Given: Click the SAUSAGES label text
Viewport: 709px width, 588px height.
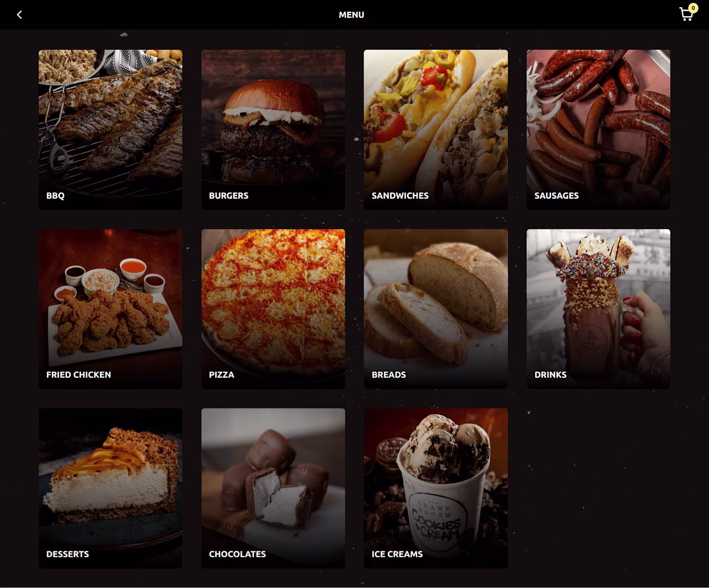Looking at the screenshot, I should pos(556,196).
